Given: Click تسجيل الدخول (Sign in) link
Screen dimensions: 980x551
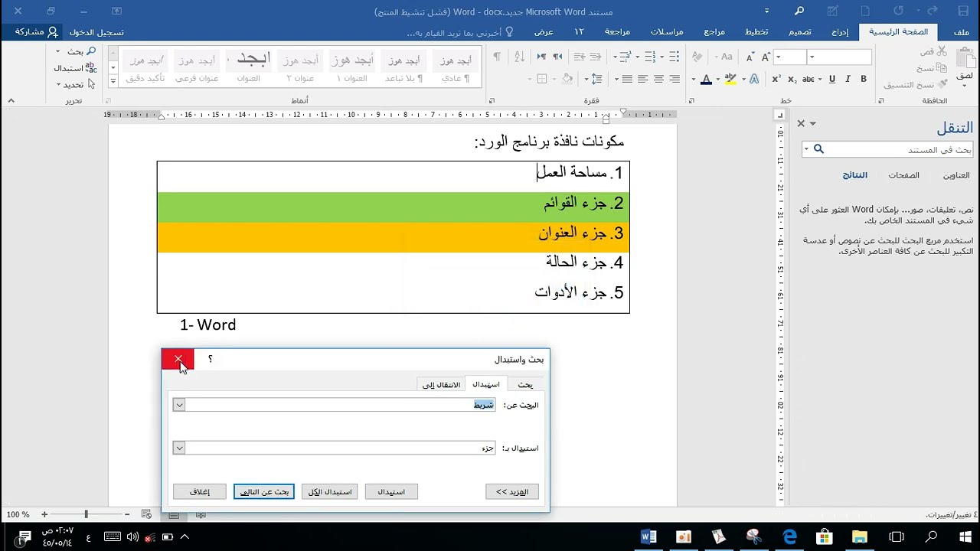Looking at the screenshot, I should [x=96, y=32].
